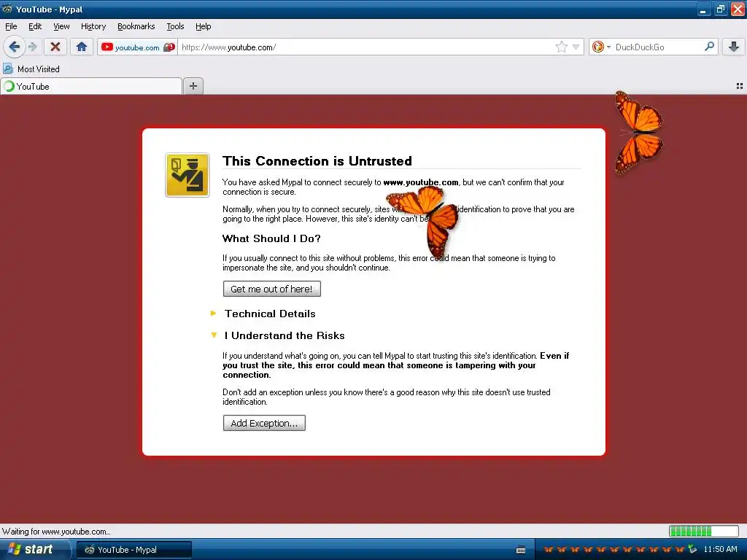Open the Downloads arrow button
Viewport: 747px width, 560px height.
pyautogui.click(x=734, y=47)
